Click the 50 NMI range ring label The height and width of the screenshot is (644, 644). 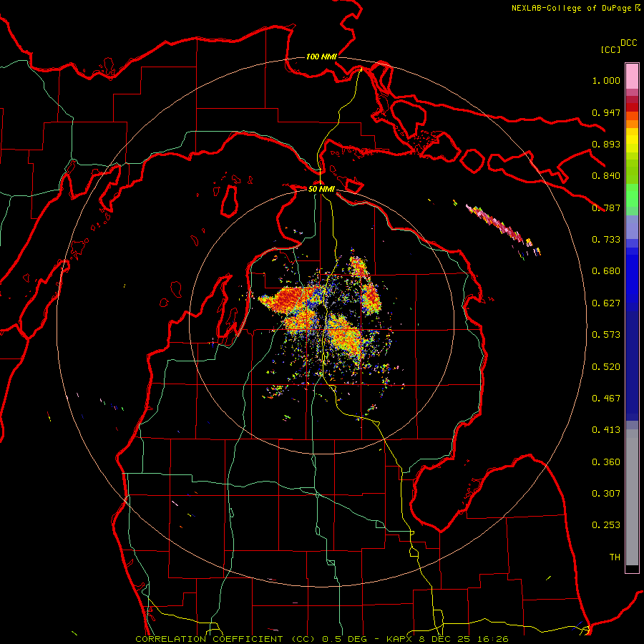[x=321, y=189]
